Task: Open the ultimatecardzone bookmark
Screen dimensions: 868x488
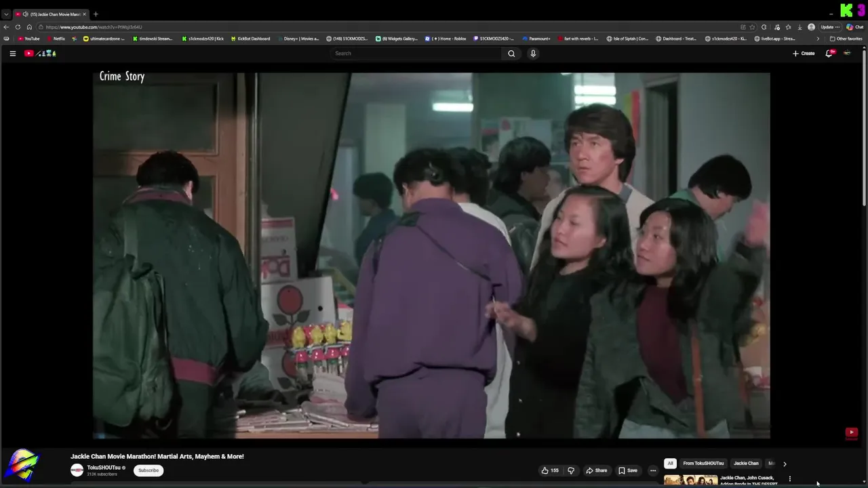Action: (104, 39)
